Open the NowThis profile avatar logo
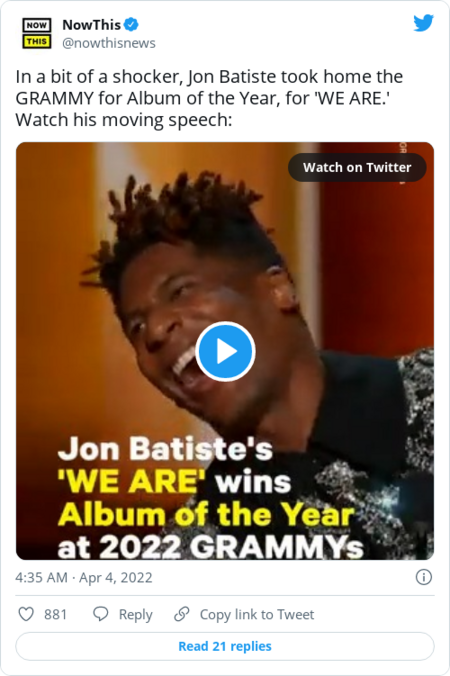The image size is (450, 676). tap(37, 33)
